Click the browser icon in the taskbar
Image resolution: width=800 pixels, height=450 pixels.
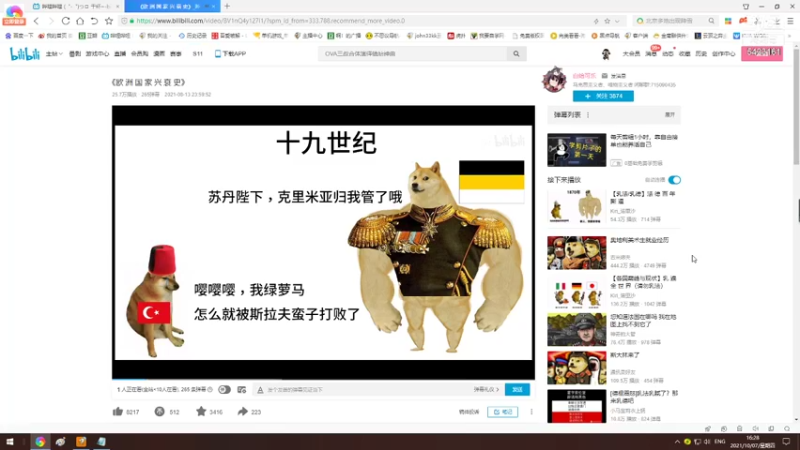click(x=40, y=441)
